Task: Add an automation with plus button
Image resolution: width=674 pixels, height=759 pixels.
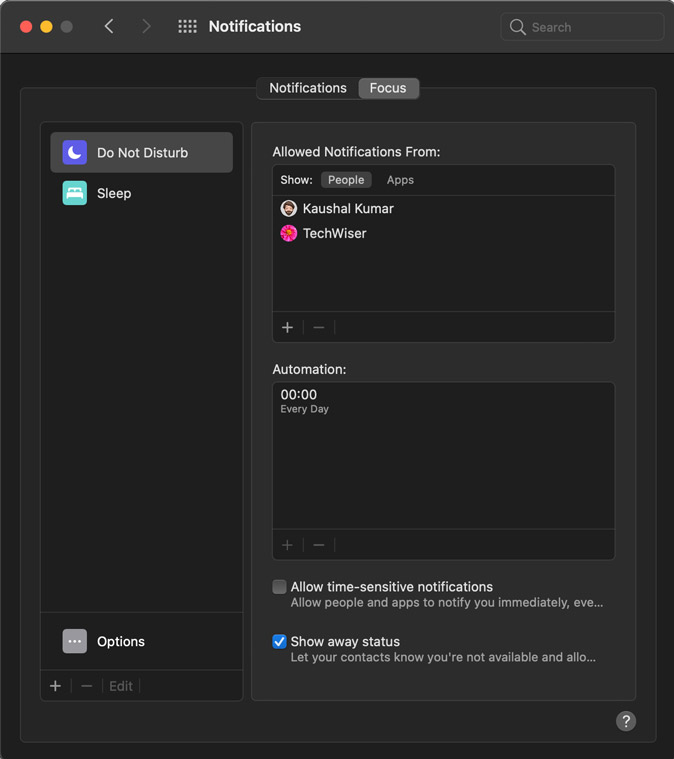Action: 288,545
